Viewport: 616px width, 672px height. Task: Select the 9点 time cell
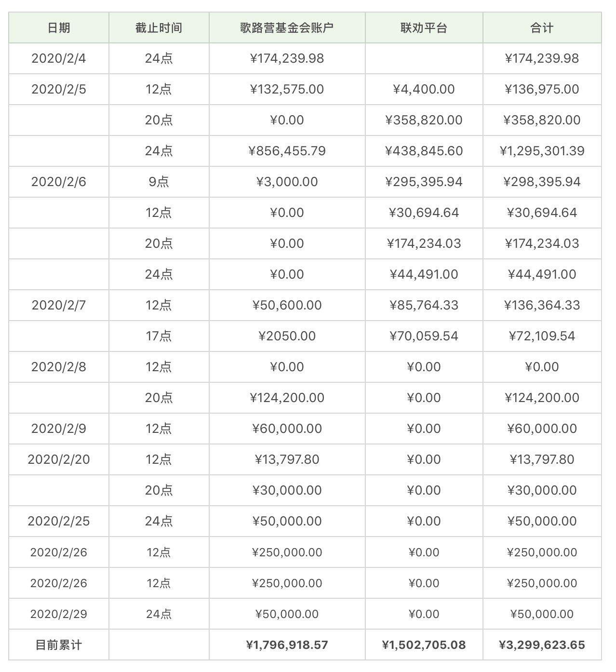coord(159,182)
